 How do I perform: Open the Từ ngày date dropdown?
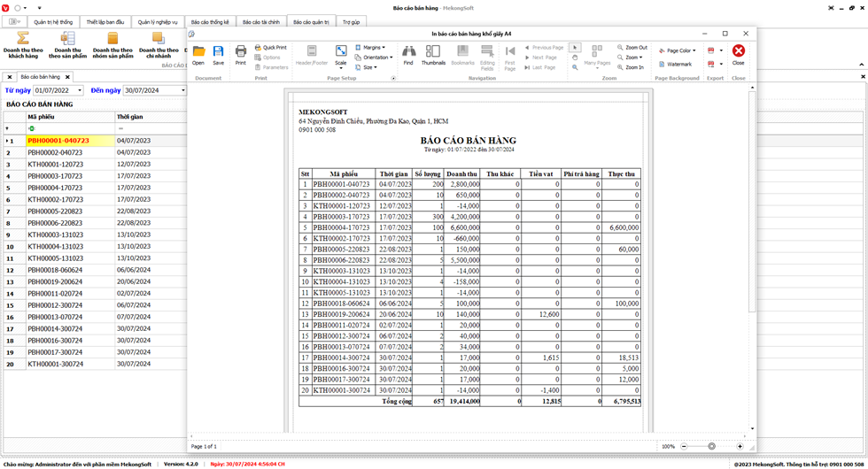(79, 90)
